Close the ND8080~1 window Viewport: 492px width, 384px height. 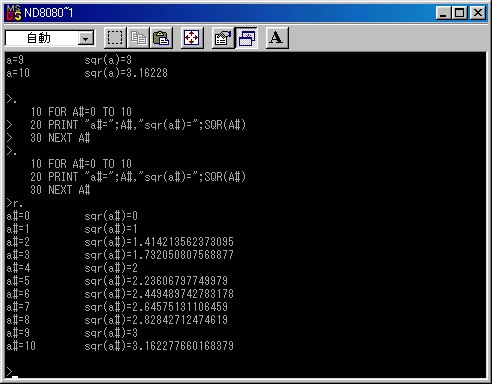click(x=478, y=13)
